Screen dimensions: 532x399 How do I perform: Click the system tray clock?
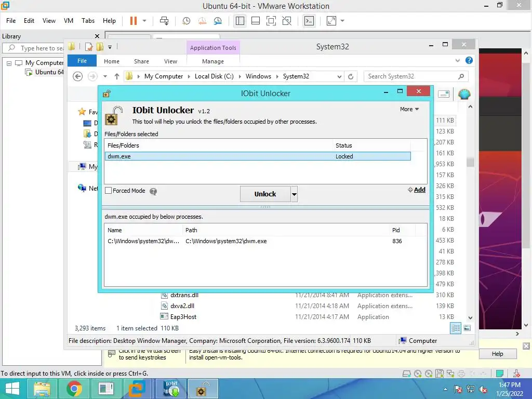point(509,389)
